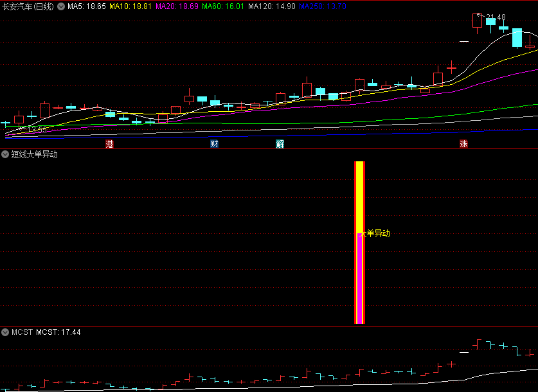Open the dropdown arrow beside 长安汽车(日线)
The image size is (538, 392).
(x=61, y=6)
